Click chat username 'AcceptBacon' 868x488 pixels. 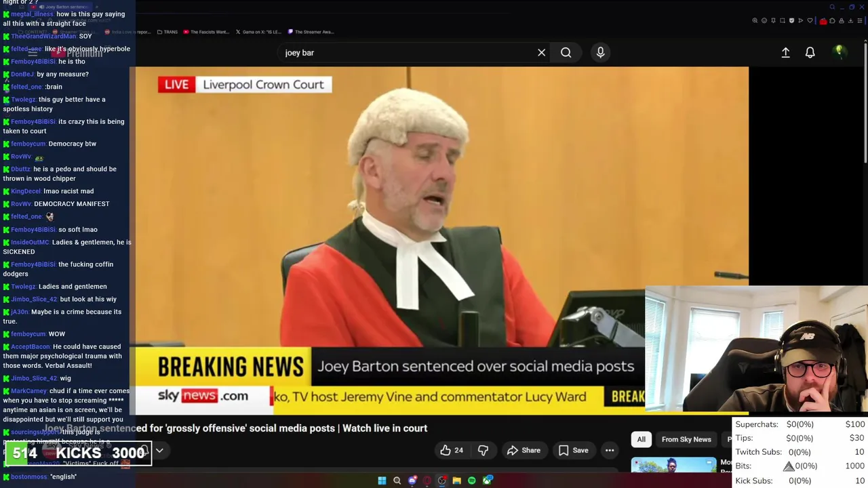click(x=31, y=346)
